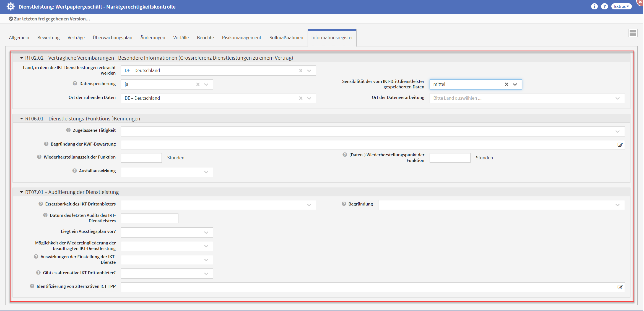
Task: Click the gear icon in the title bar
Action: pyautogui.click(x=11, y=7)
